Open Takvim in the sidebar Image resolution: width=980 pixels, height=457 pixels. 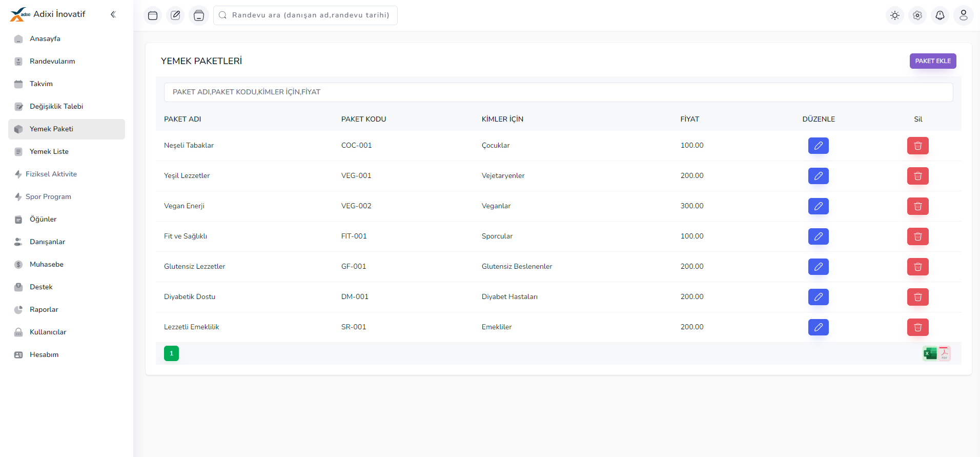[x=67, y=84]
